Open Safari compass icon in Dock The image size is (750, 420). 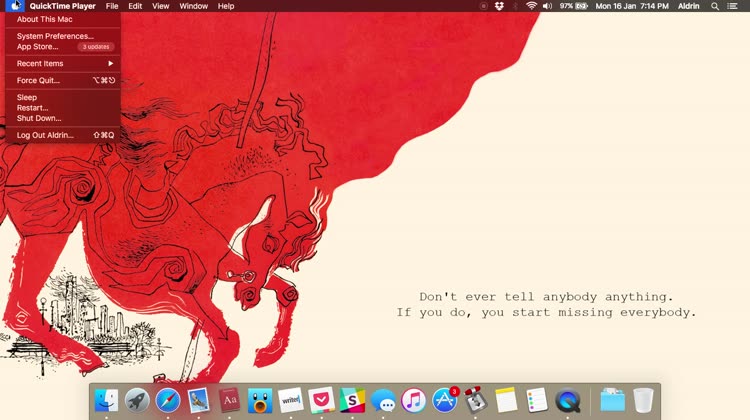coord(168,400)
